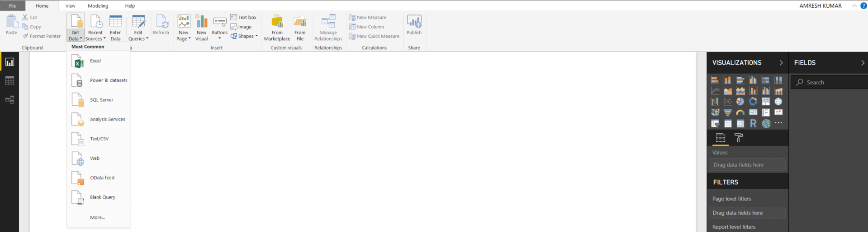Select the Ribbon chart visual
Viewport: 868px width, 232px height.
coord(778,91)
